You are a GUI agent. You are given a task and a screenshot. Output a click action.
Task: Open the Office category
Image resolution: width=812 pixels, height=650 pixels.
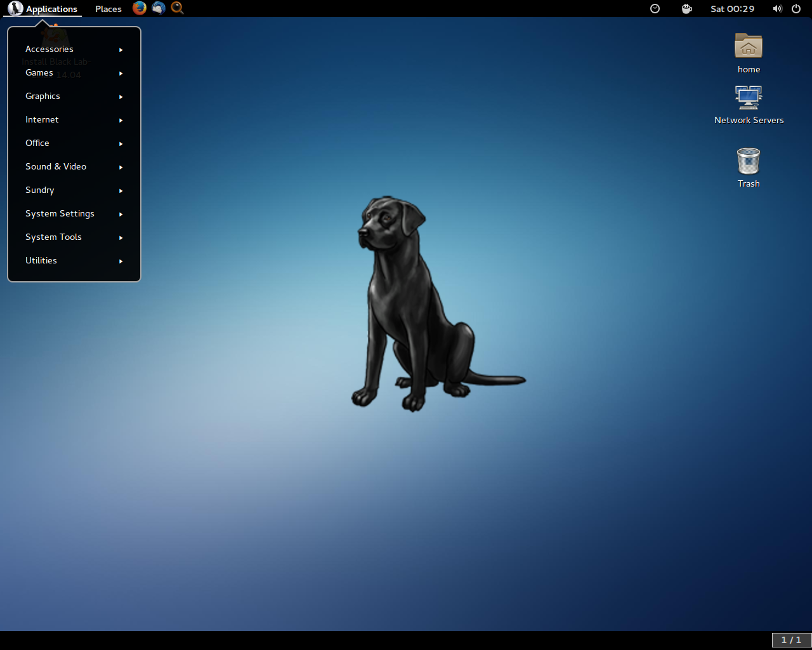point(74,143)
